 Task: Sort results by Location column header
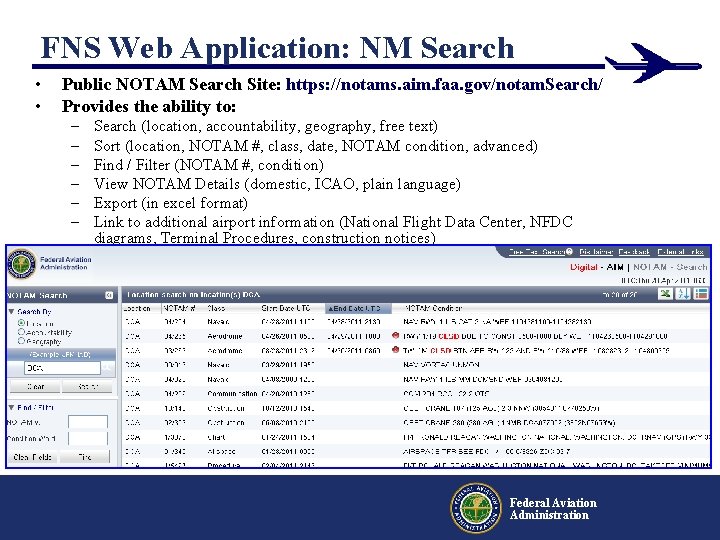click(x=137, y=308)
